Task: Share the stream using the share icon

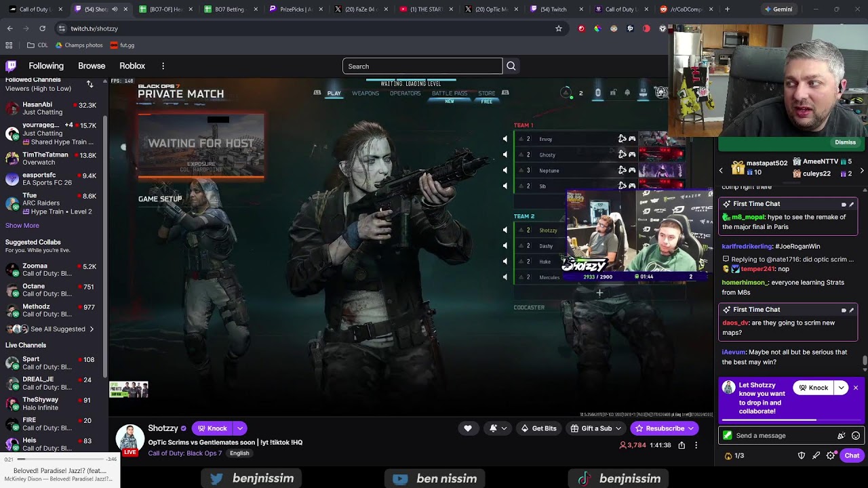Action: (x=682, y=445)
